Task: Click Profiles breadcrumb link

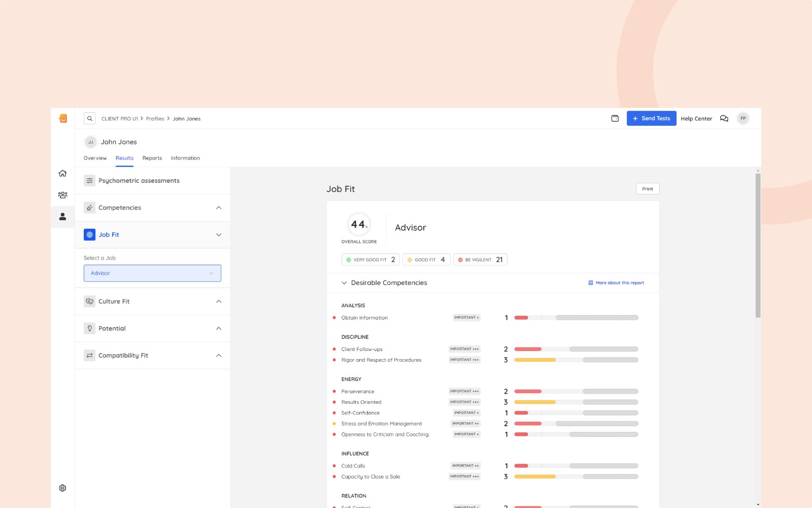Action: [x=155, y=119]
